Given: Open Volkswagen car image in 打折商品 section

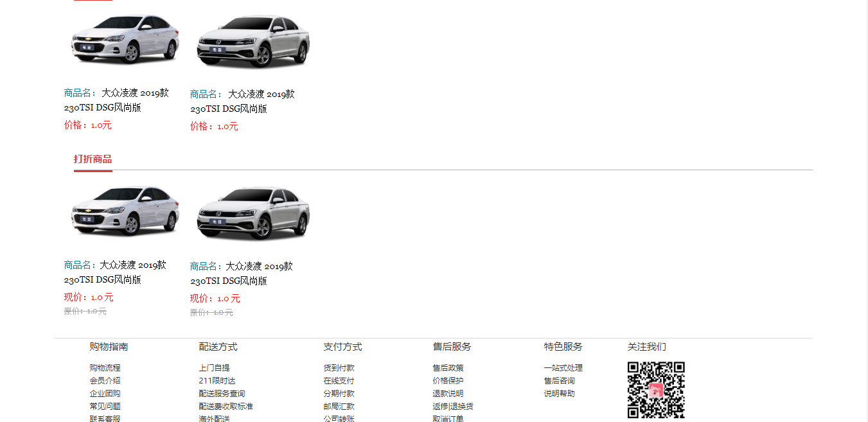Looking at the screenshot, I should click(253, 213).
